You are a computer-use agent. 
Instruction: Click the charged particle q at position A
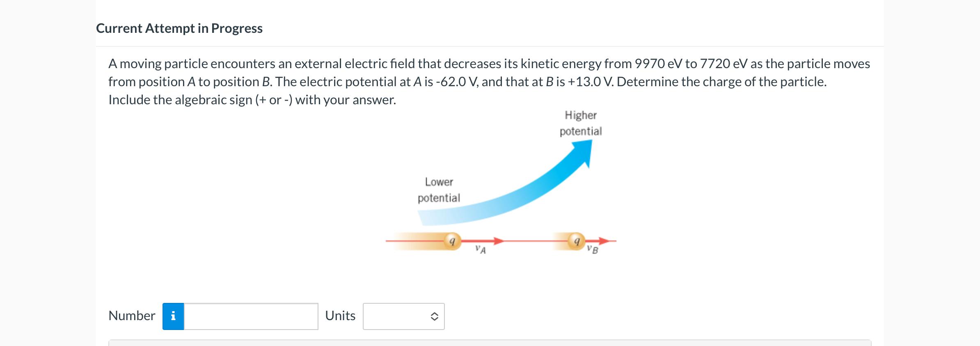(x=453, y=240)
